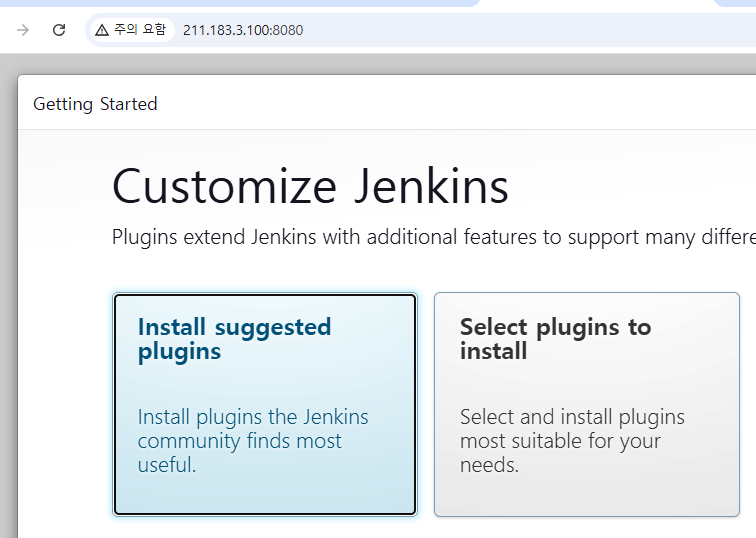Click the address bar URL 211.183.3.100:8080
Image resolution: width=756 pixels, height=538 pixels.
[243, 30]
